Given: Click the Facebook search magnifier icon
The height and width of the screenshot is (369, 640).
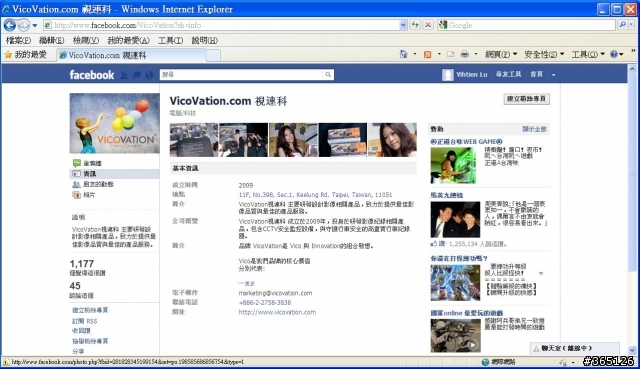Looking at the screenshot, I should [x=328, y=75].
